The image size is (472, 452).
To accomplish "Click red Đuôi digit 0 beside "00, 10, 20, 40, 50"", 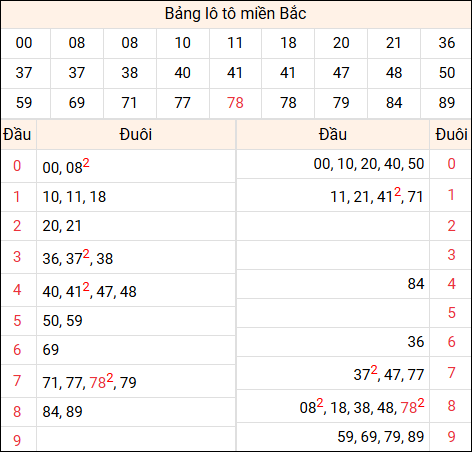I will pos(451,164).
